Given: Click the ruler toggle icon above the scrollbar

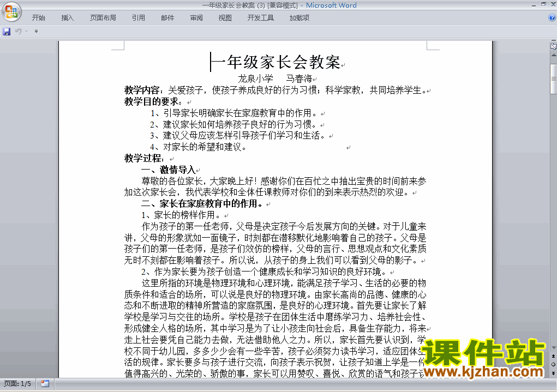Looking at the screenshot, I should 553,46.
